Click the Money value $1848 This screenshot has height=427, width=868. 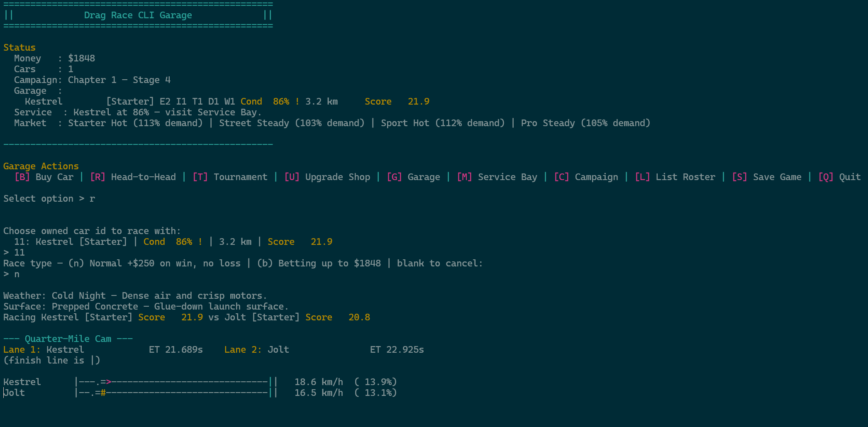tap(81, 59)
